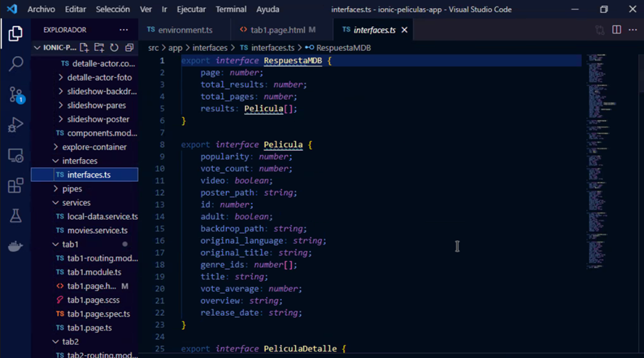Click src breadcrumb segment

coord(153,48)
